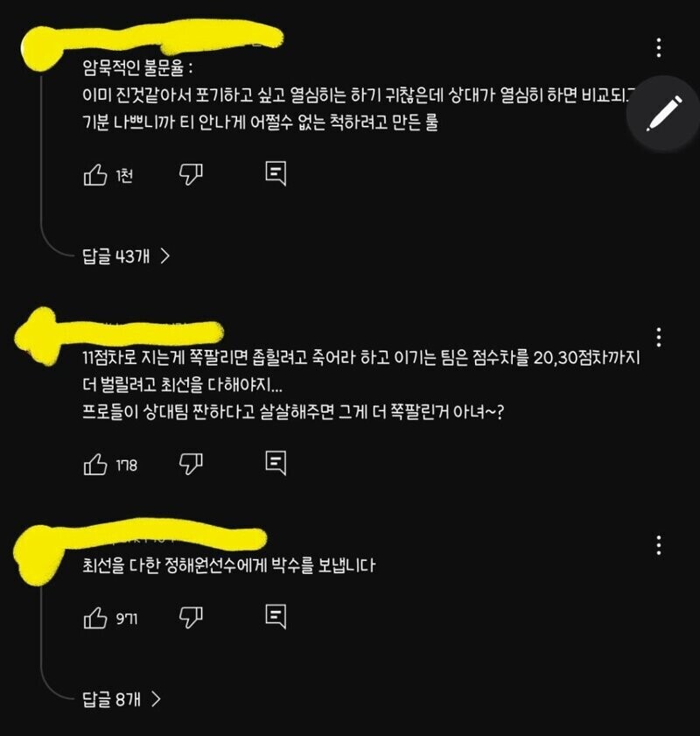Click the chevron next to 답글 43개

coord(165,256)
